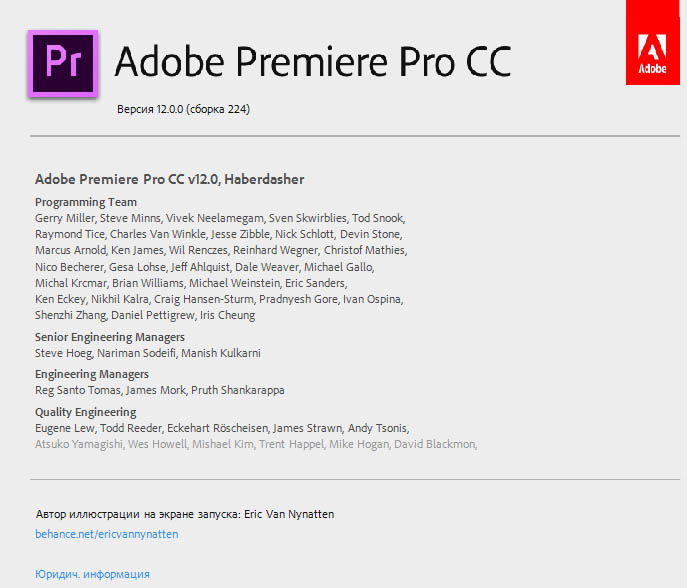687x588 pixels.
Task: Click the Senior Engineering Managers heading
Action: coord(110,337)
